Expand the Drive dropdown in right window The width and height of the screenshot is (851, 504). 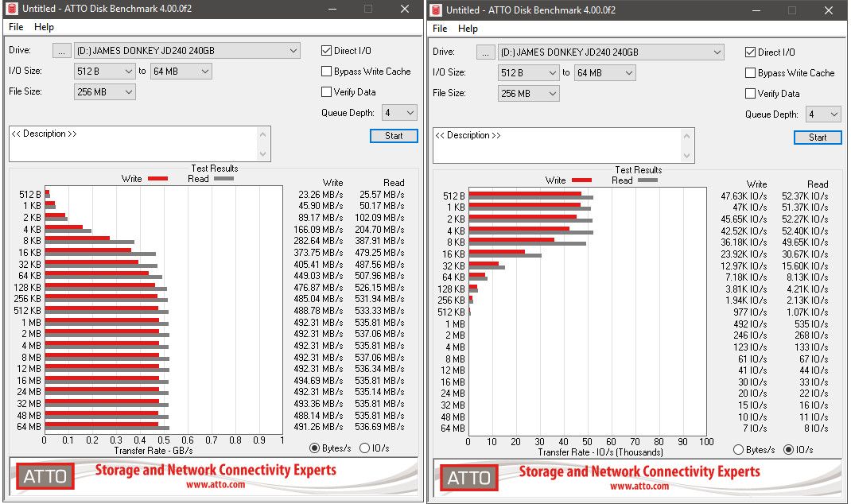[x=611, y=52]
